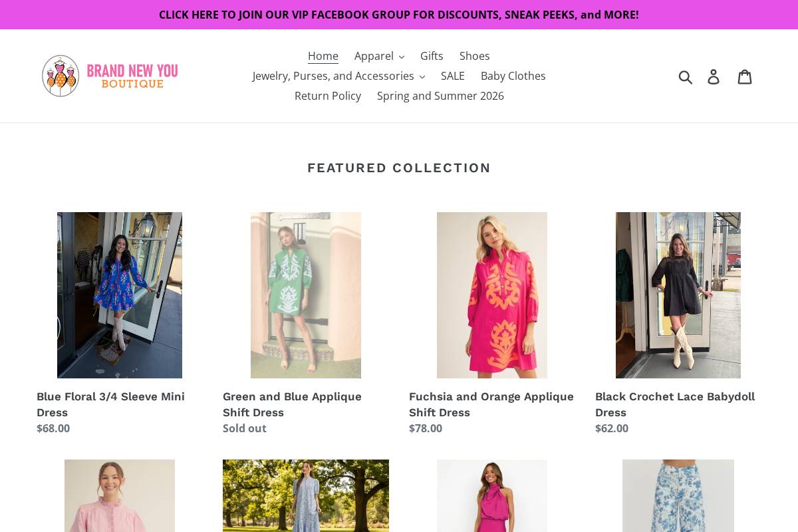The height and width of the screenshot is (532, 798).
Task: Visit Spring and Summer 2026 collection
Action: (440, 96)
